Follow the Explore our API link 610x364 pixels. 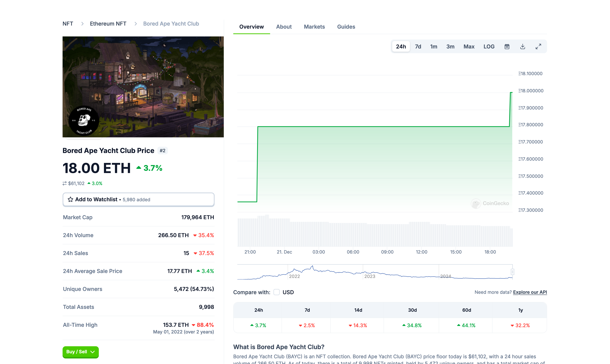pos(530,292)
